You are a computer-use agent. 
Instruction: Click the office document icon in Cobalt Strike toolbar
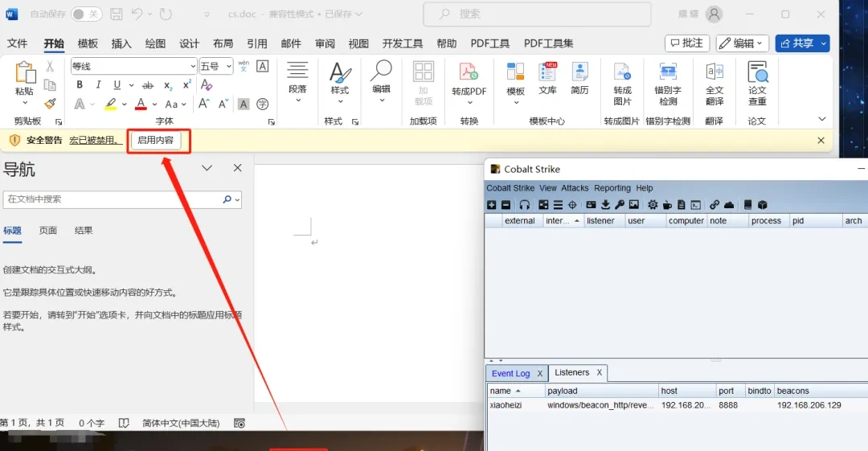tap(682, 205)
